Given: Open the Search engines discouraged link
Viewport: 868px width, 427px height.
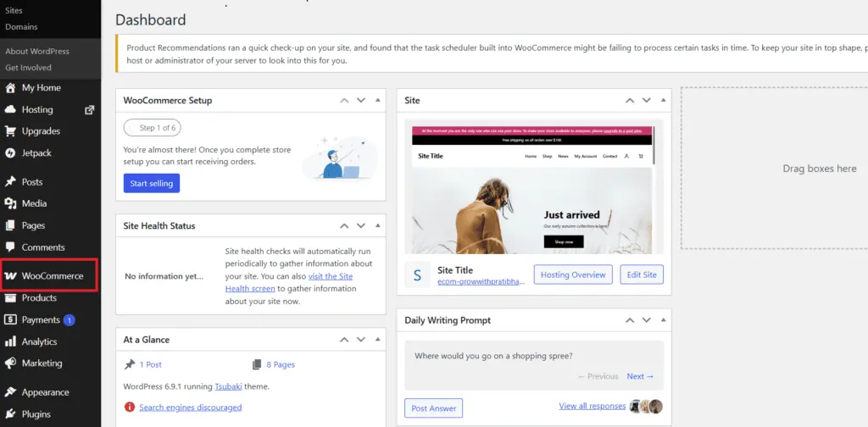Looking at the screenshot, I should (x=191, y=407).
